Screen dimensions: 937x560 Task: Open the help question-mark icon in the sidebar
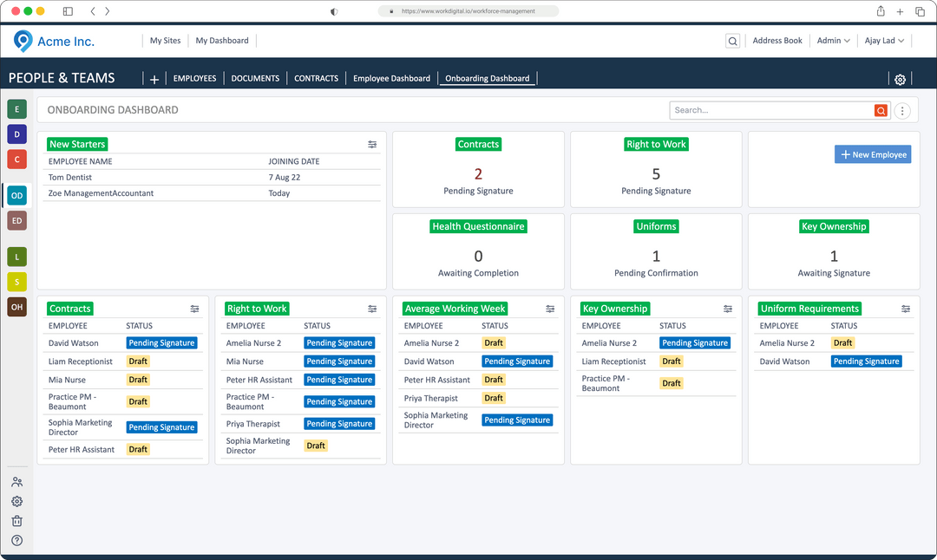pos(16,542)
